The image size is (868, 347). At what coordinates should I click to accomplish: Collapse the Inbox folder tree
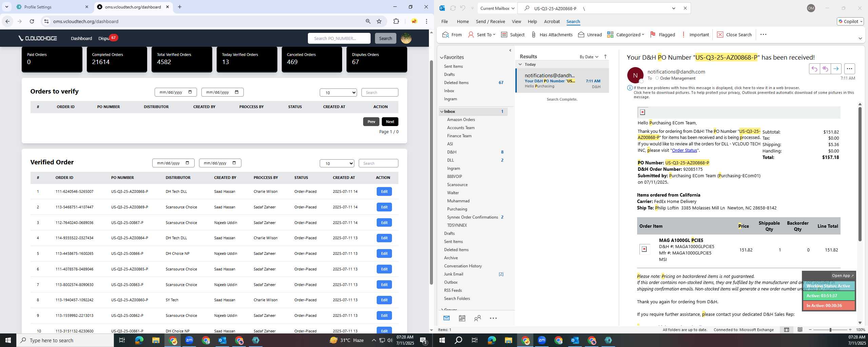click(x=442, y=111)
